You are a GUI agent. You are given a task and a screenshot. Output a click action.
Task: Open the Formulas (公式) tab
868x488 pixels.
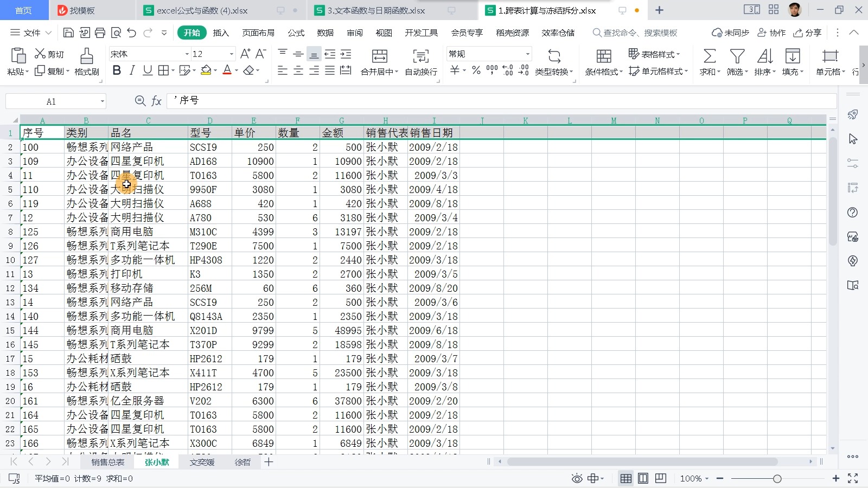click(x=296, y=33)
